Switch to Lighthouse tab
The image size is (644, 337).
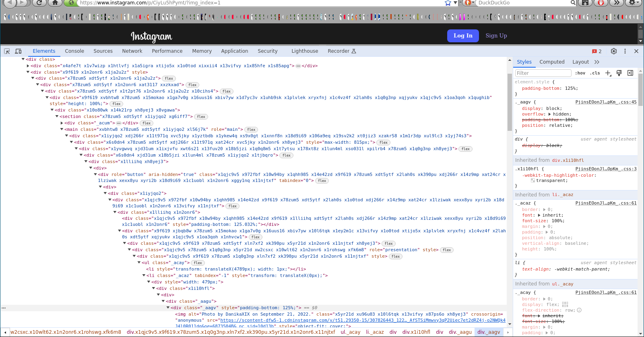(x=305, y=51)
